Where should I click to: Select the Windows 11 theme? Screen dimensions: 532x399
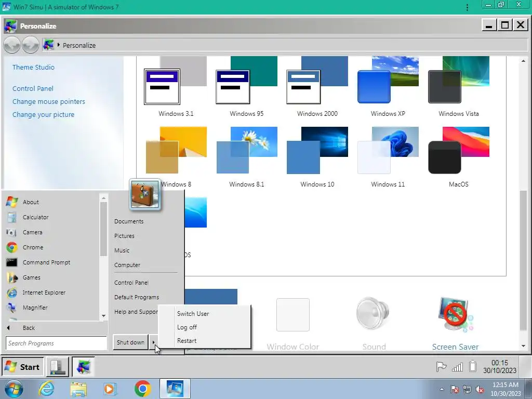[x=388, y=157]
